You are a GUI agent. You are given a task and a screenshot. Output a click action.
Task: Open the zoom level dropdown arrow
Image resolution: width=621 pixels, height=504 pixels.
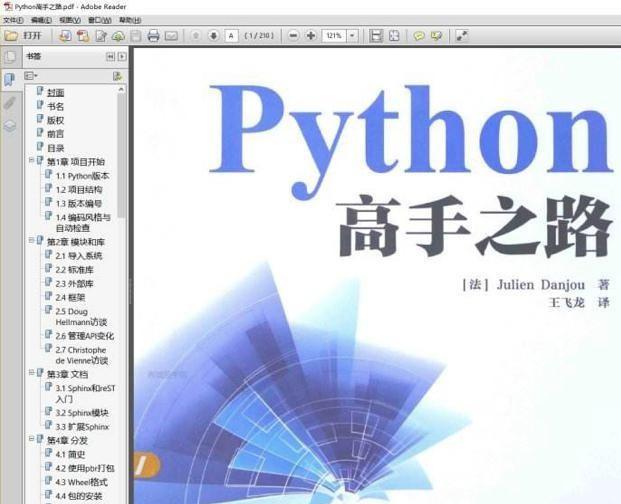(352, 36)
